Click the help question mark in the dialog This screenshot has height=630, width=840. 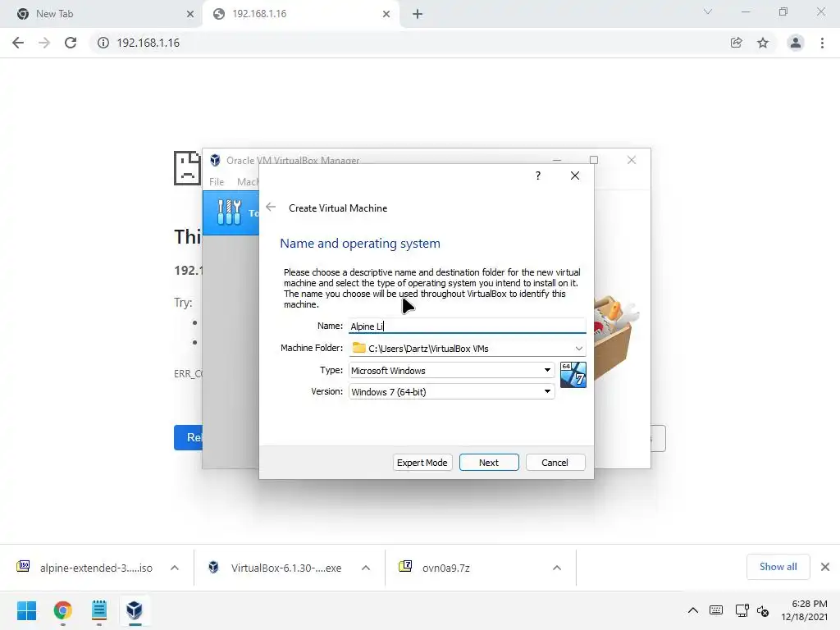[x=538, y=176]
